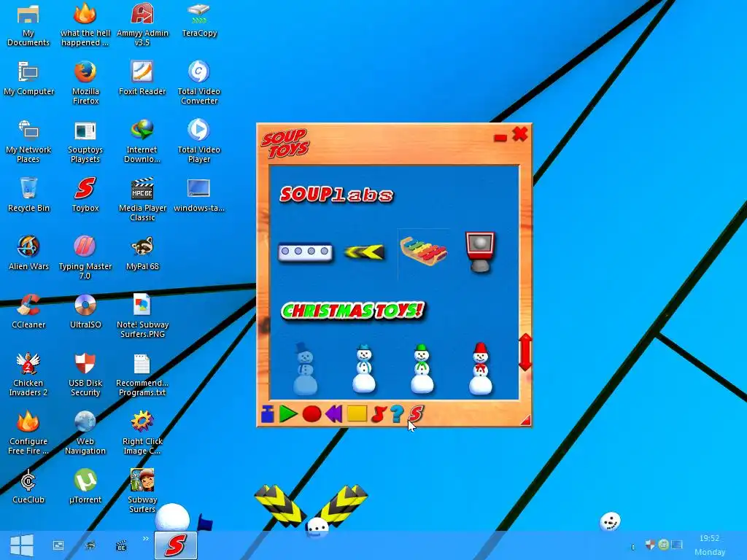747x560 pixels.
Task: Open My Computer desktop icon
Action: 28,77
